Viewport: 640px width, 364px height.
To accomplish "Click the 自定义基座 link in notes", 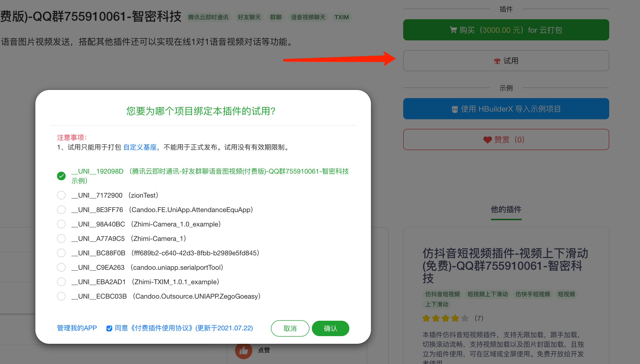I will point(140,147).
